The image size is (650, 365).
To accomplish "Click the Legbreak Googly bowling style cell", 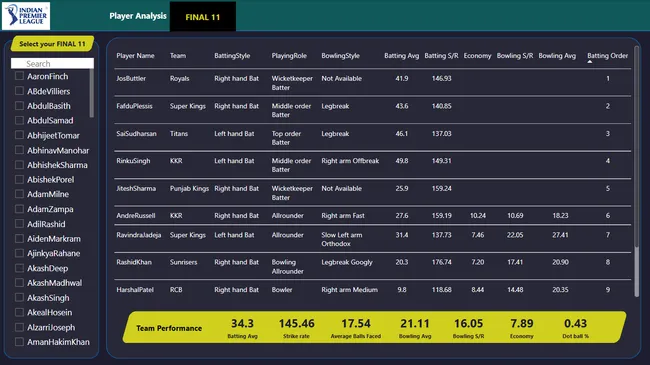I will point(347,262).
